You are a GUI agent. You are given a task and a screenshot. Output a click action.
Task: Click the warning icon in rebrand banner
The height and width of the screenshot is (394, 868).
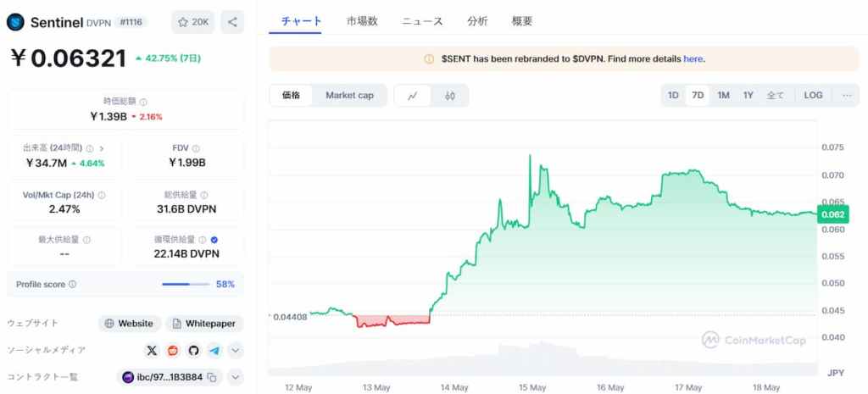coord(429,59)
